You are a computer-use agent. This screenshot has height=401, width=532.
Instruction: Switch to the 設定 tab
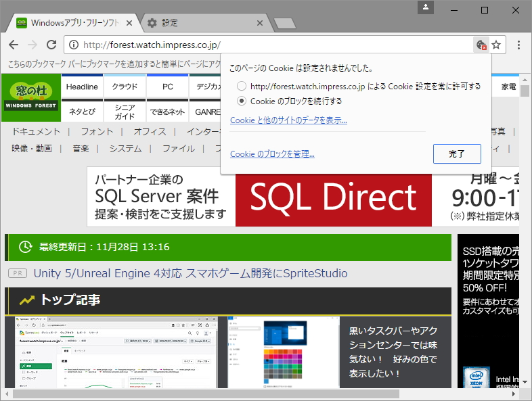[x=204, y=23]
